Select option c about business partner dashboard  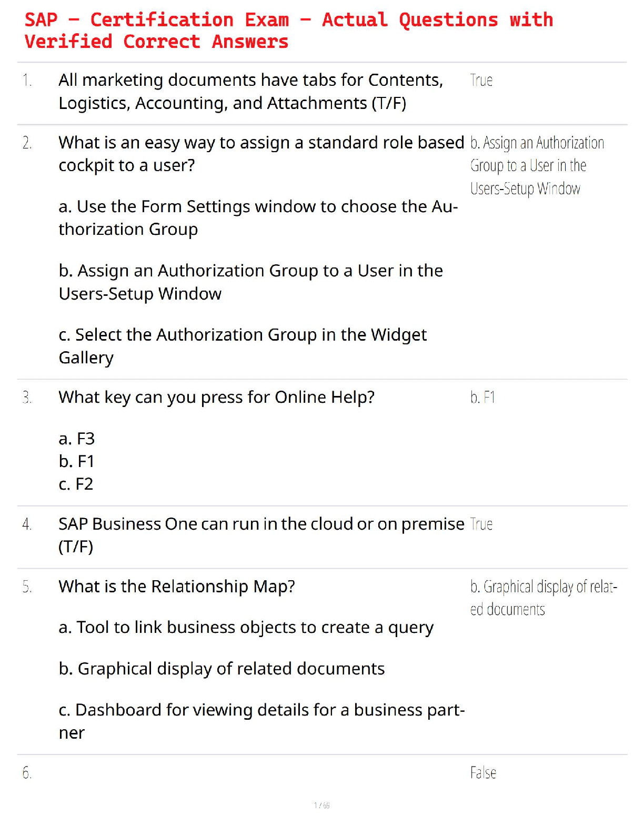261,721
